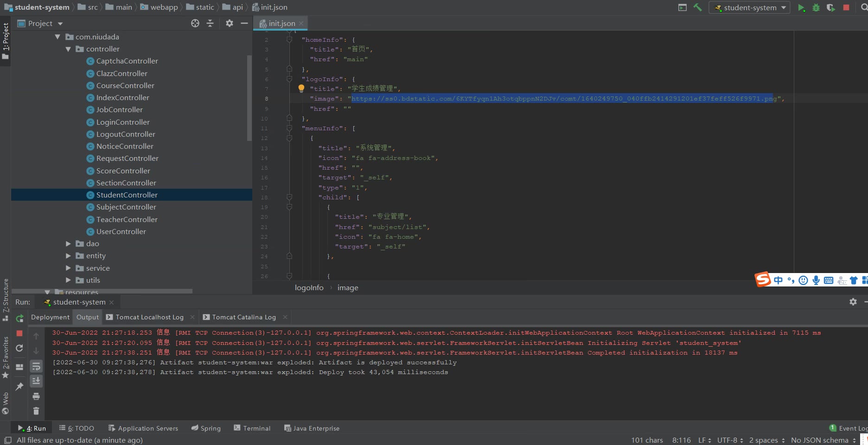The image size is (868, 445).
Task: Build project with the green hammer icon
Action: (697, 7)
